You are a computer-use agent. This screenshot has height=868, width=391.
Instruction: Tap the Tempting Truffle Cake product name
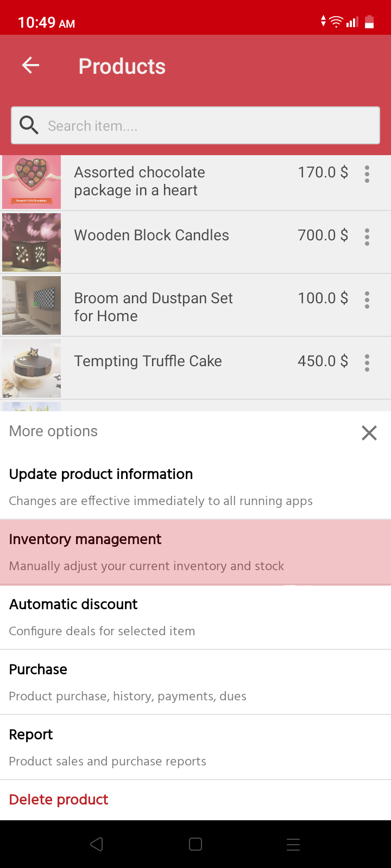point(148,361)
